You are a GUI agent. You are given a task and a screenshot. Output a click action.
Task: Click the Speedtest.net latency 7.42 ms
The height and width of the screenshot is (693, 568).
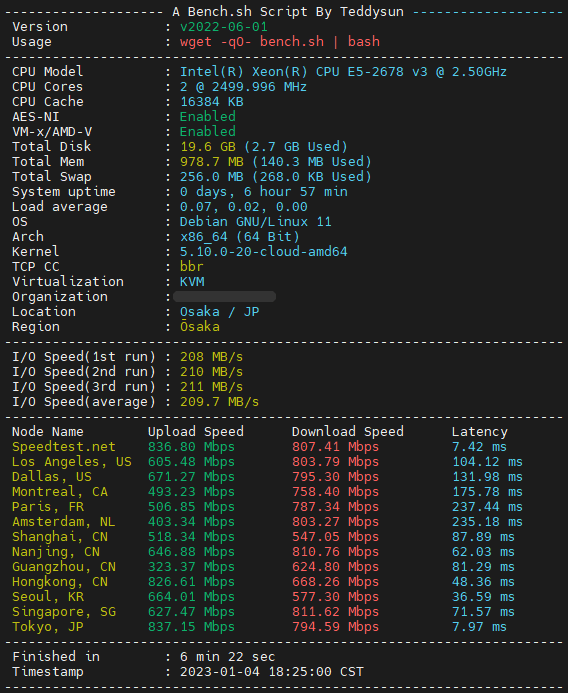pyautogui.click(x=479, y=447)
